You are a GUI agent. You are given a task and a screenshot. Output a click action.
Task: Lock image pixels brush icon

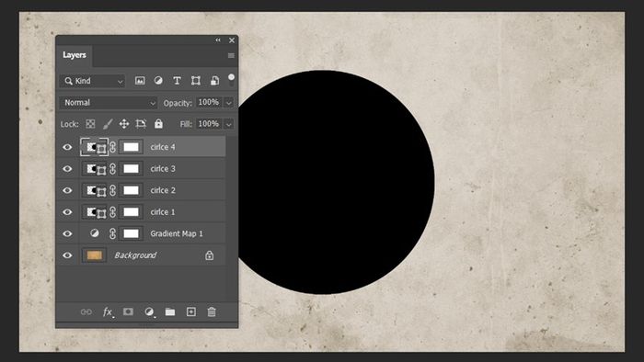pos(108,124)
